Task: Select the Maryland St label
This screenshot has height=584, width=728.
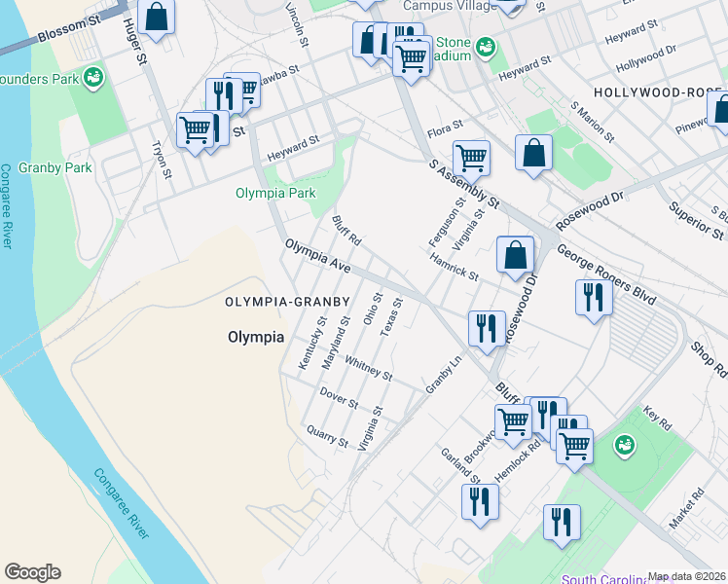Action: point(336,343)
